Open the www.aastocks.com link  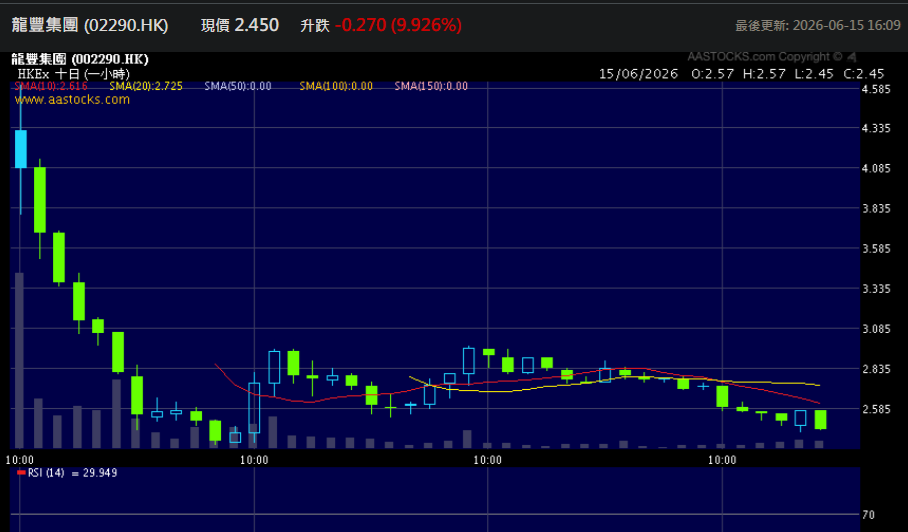(x=72, y=100)
